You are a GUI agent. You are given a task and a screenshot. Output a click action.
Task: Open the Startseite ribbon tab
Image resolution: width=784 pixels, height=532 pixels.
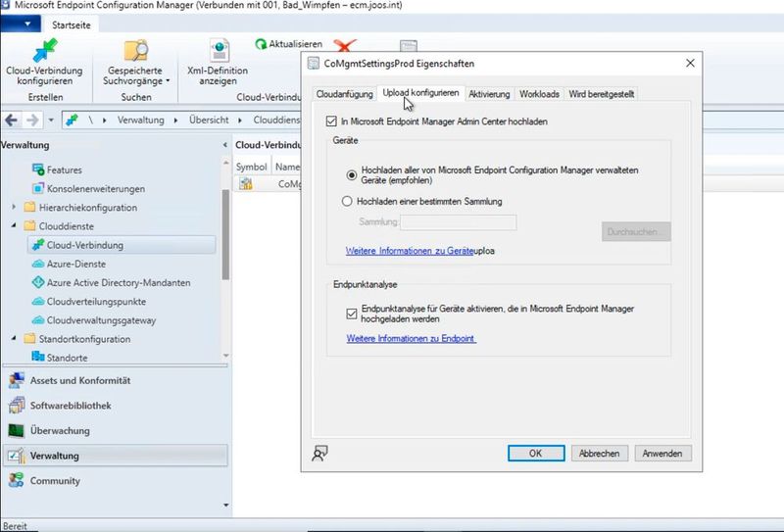coord(71,25)
